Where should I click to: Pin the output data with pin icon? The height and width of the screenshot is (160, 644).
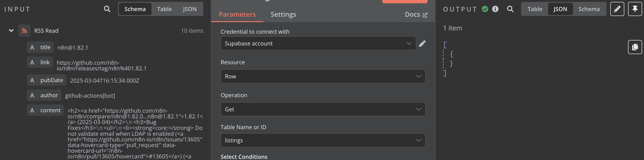tap(635, 9)
